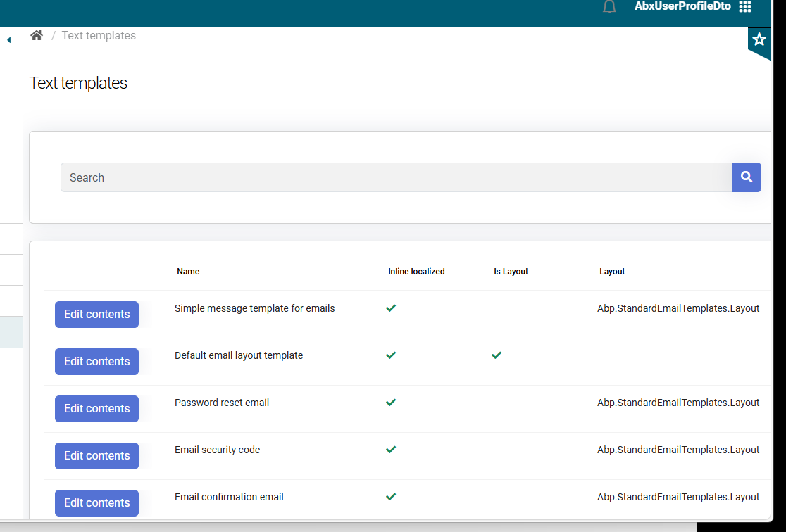Click the Text templates breadcrumb link
This screenshot has height=532, width=786.
click(99, 35)
